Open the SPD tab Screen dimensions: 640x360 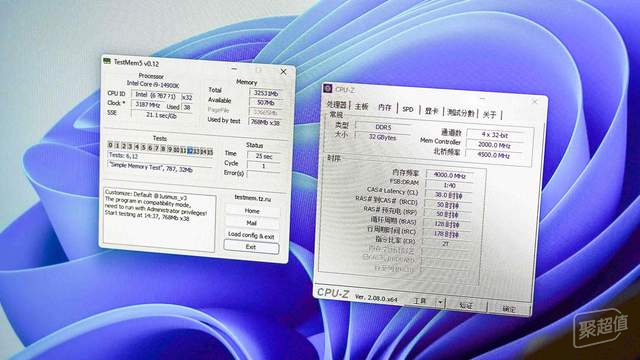[x=407, y=109]
